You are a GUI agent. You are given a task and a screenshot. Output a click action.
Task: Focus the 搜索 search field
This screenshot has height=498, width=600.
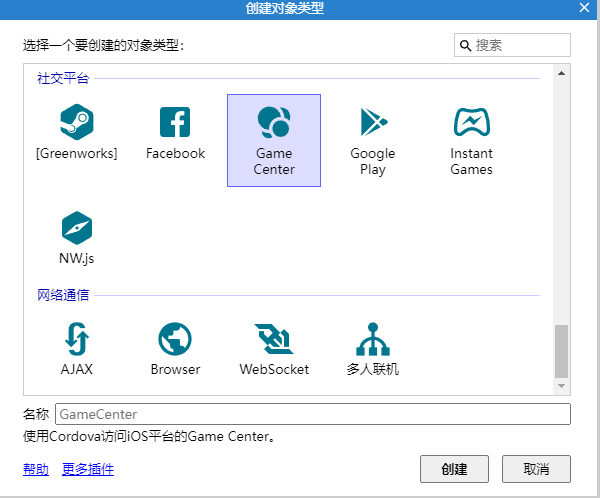(512, 45)
